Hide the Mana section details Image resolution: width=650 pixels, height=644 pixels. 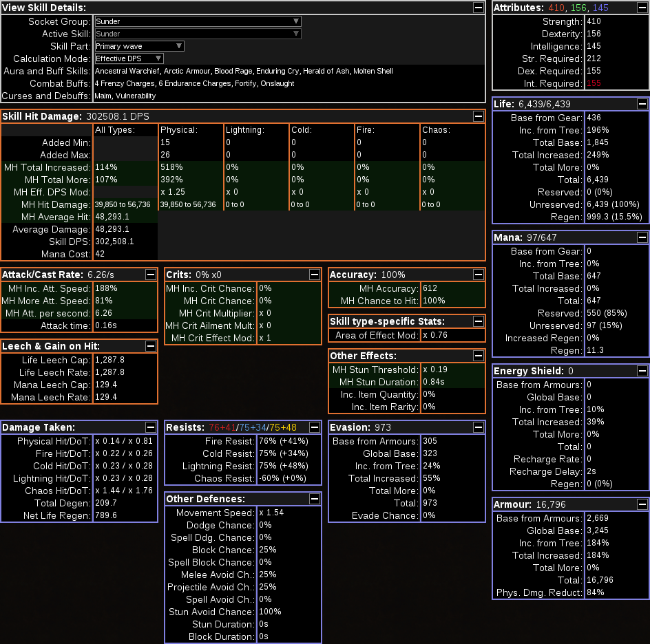coord(642,237)
